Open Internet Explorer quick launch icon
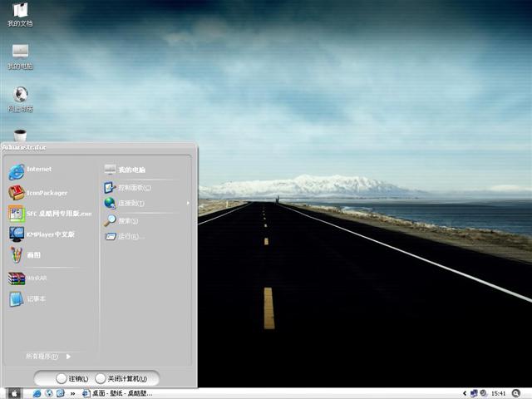Image resolution: width=532 pixels, height=399 pixels. [x=37, y=393]
